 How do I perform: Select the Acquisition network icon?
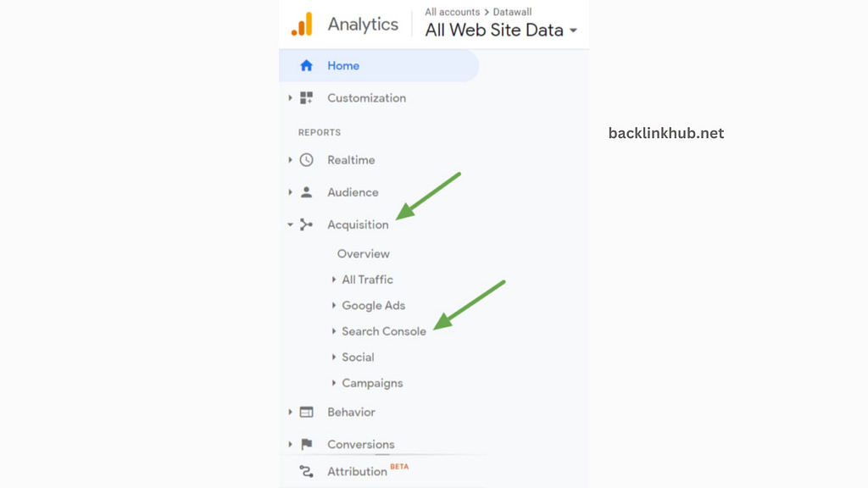point(306,225)
